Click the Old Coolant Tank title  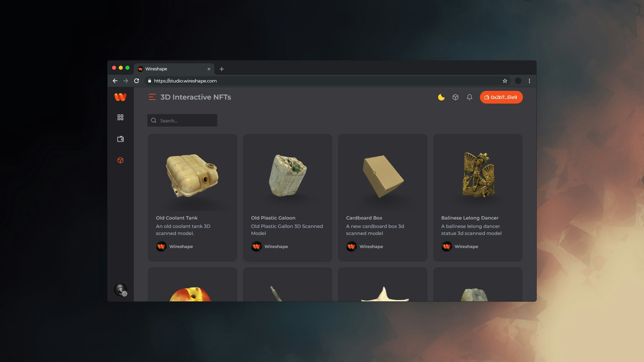[177, 218]
